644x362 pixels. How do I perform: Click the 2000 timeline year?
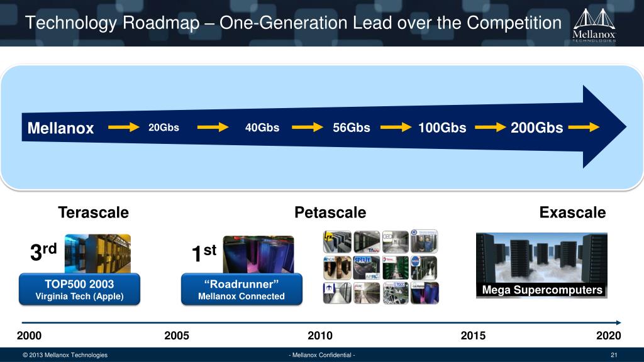29,336
